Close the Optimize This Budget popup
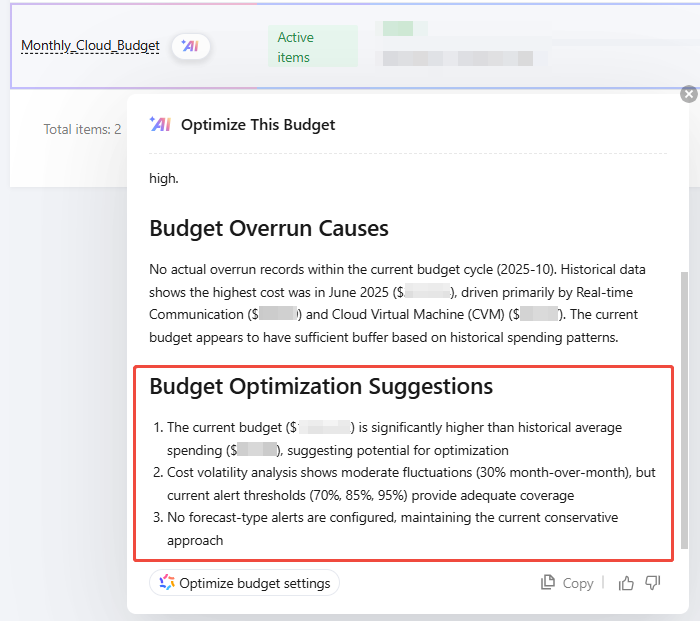This screenshot has height=621, width=700. [x=688, y=94]
